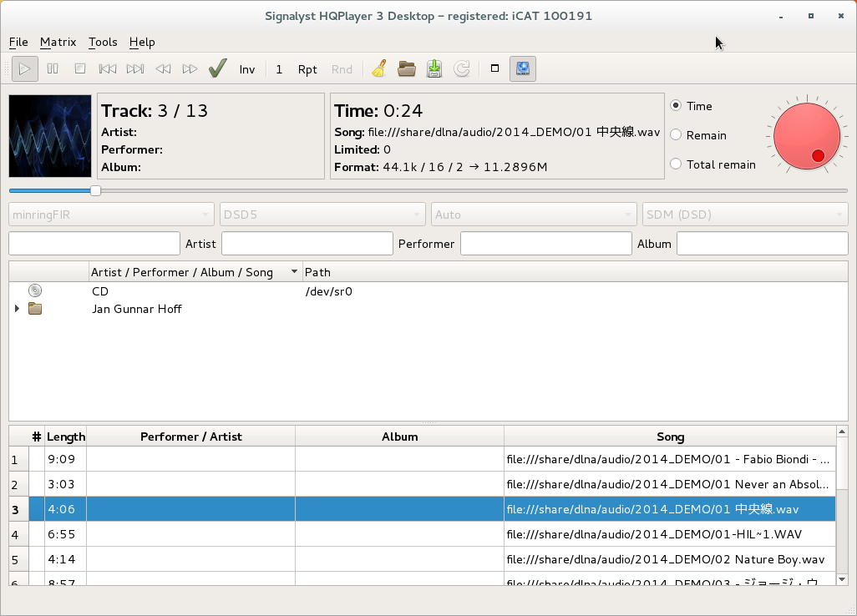Click the 9:09 length cell
Image resolution: width=857 pixels, height=616 pixels.
(x=66, y=459)
